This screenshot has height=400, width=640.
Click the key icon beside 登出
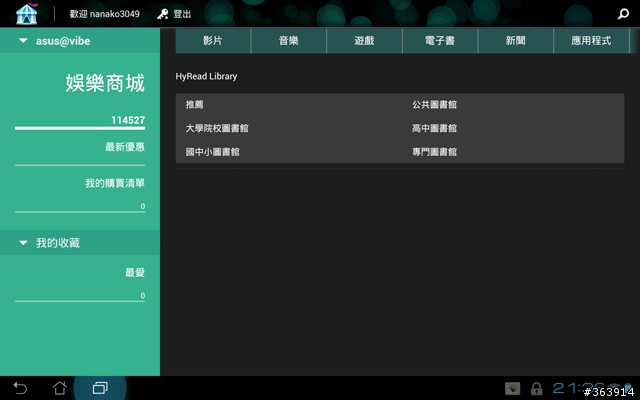(x=162, y=14)
